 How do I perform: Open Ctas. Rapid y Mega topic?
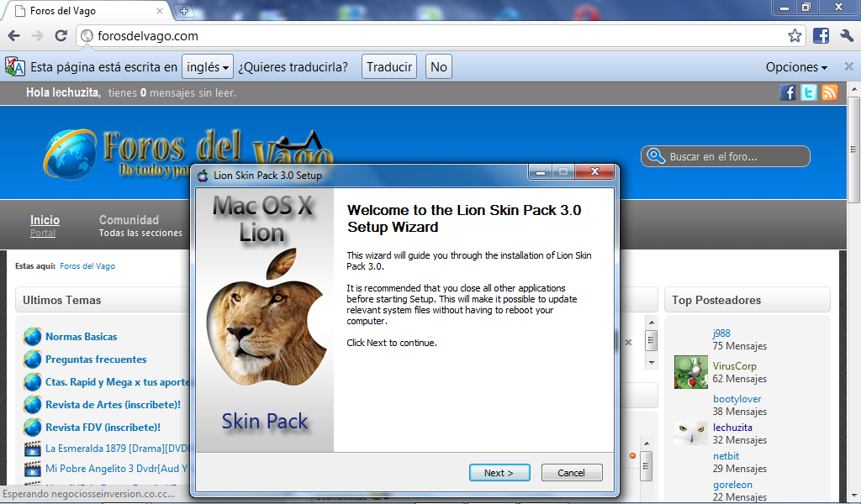[118, 382]
